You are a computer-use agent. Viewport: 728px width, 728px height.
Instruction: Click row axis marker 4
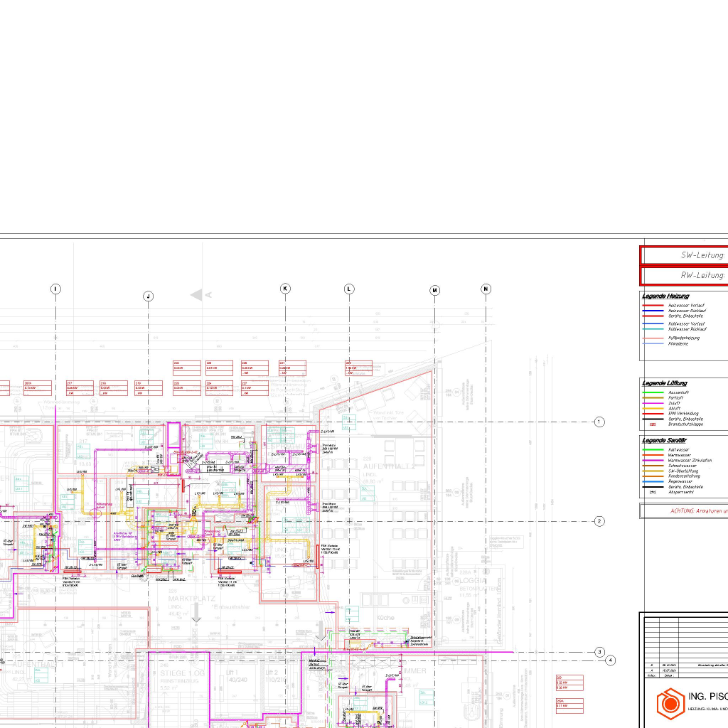[x=610, y=660]
